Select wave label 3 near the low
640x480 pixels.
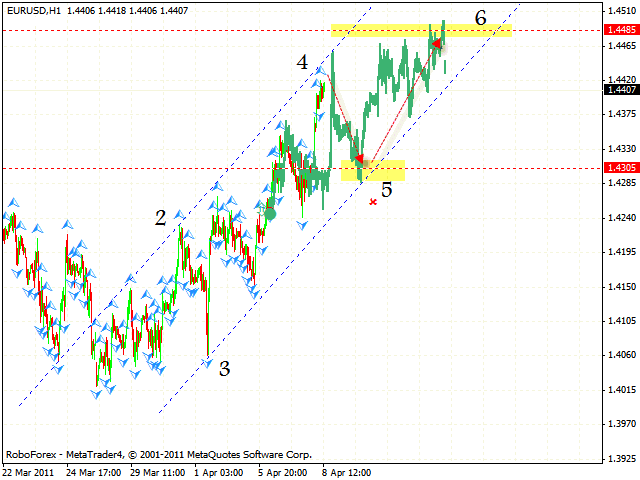coord(224,369)
